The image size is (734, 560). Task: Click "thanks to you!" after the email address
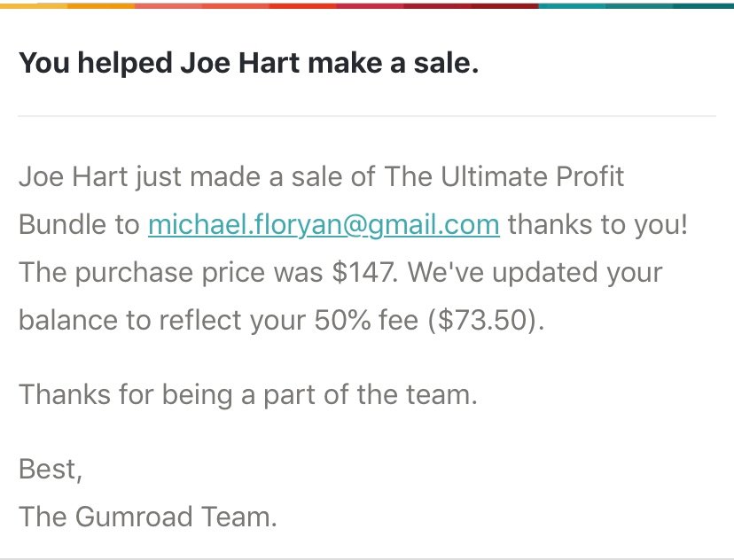(x=598, y=224)
